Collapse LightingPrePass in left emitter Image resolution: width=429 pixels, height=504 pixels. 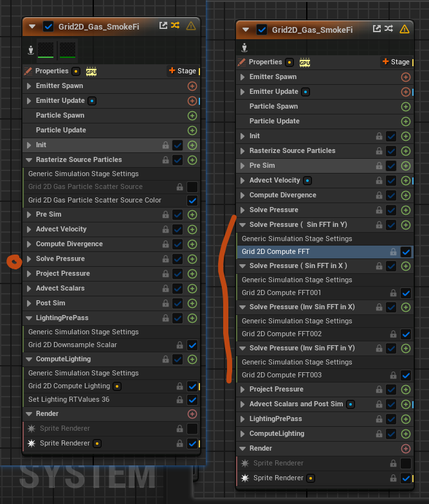coord(29,318)
